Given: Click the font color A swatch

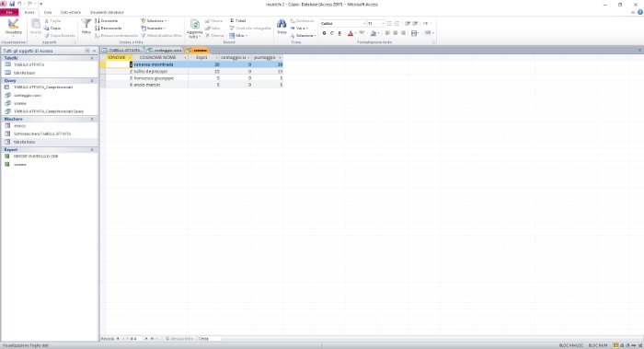Looking at the screenshot, I should point(351,33).
